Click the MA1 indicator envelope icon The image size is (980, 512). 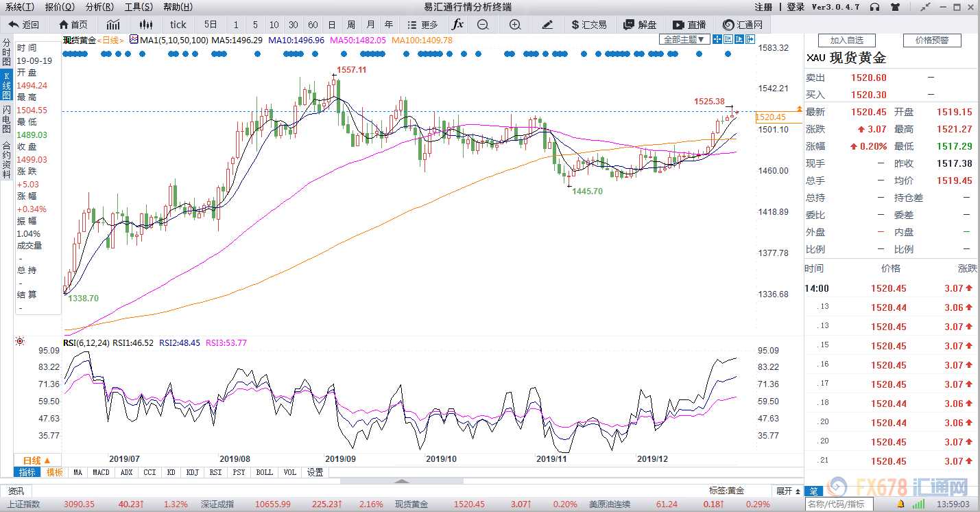click(x=133, y=40)
